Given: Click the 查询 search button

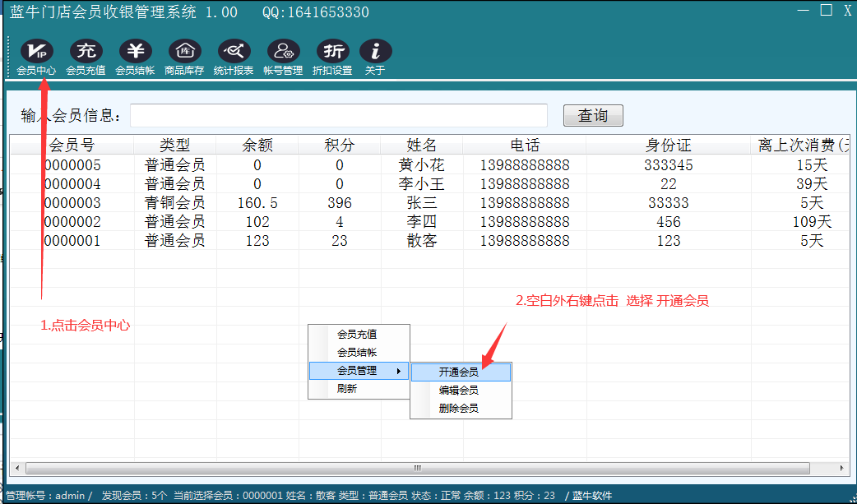Looking at the screenshot, I should pyautogui.click(x=593, y=115).
